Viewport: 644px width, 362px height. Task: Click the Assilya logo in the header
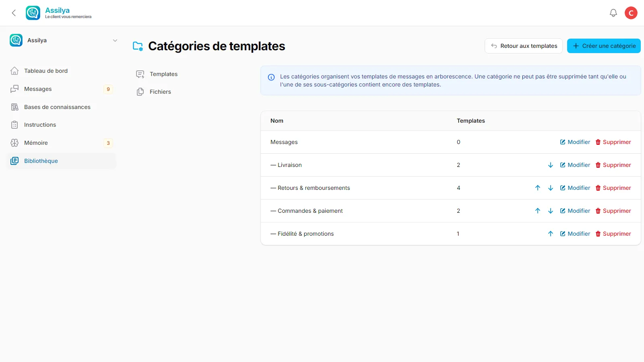tap(33, 13)
